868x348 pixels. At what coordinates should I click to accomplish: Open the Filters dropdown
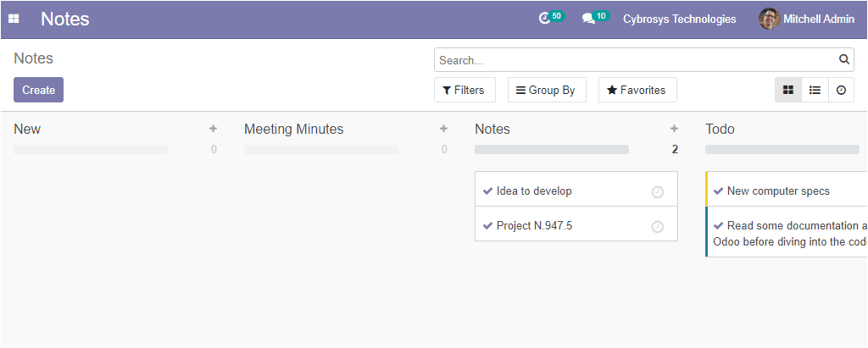coord(465,91)
